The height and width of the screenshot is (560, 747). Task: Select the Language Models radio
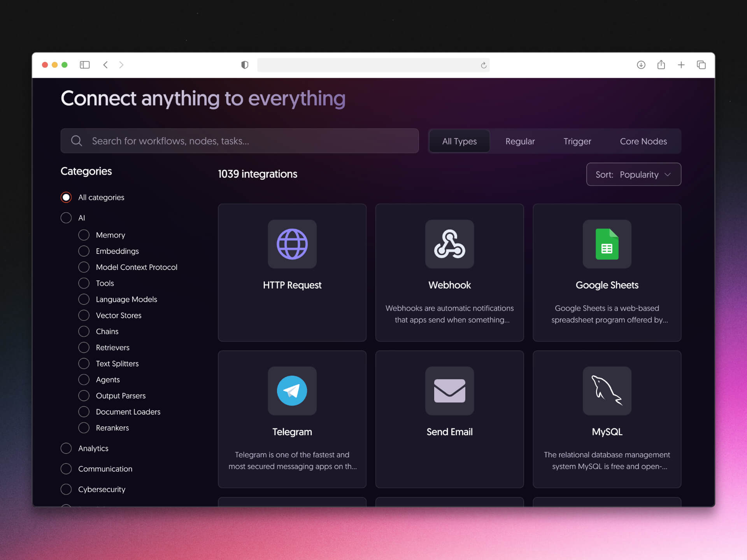point(84,299)
